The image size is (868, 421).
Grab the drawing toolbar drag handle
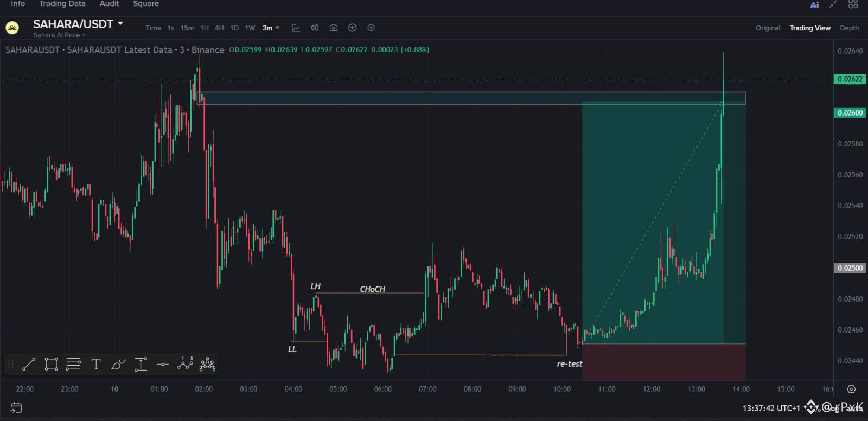pyautogui.click(x=10, y=365)
